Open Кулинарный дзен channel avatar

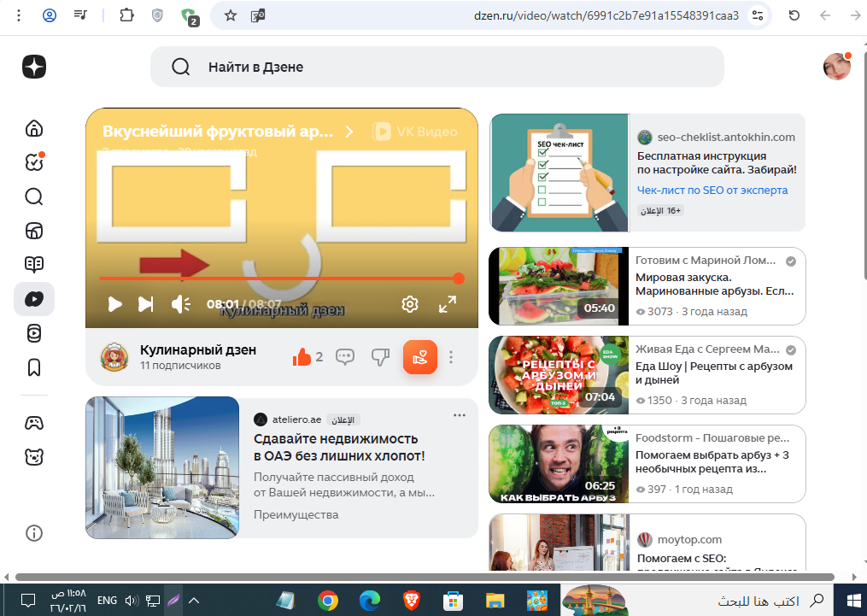coord(115,356)
